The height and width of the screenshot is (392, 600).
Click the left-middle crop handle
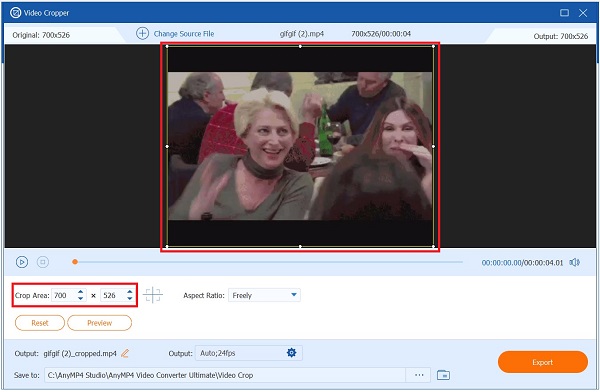pos(167,146)
